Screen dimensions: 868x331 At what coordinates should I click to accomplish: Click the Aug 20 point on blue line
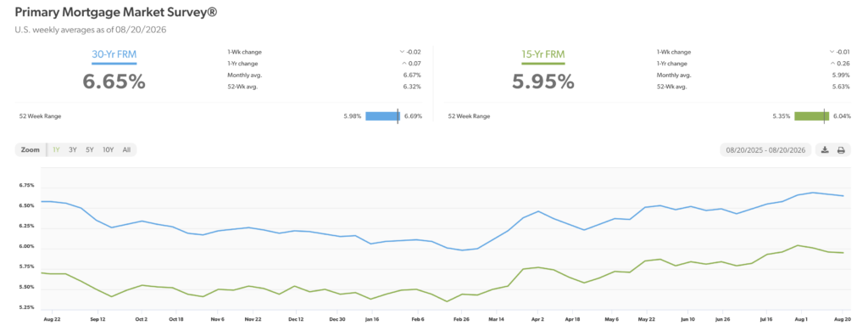(843, 196)
